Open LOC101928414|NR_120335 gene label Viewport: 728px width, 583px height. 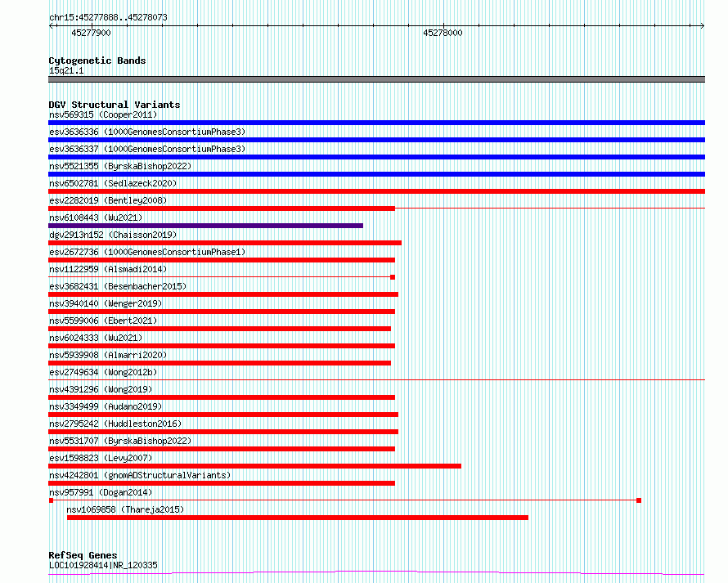point(103,565)
